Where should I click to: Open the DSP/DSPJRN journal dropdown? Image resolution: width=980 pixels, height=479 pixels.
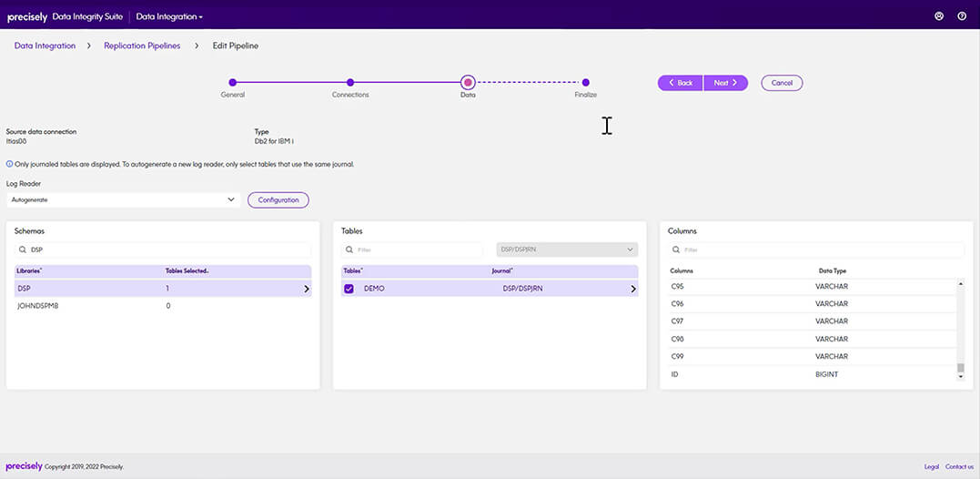point(567,250)
